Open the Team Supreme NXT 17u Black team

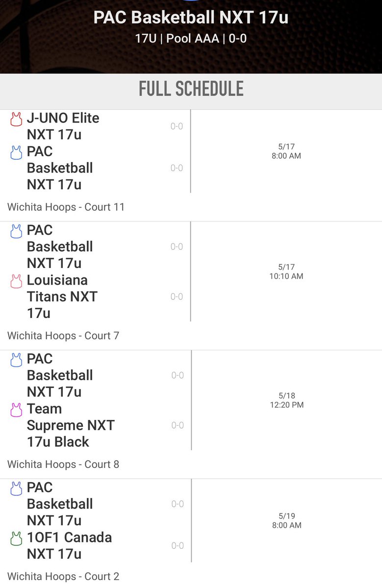71,425
